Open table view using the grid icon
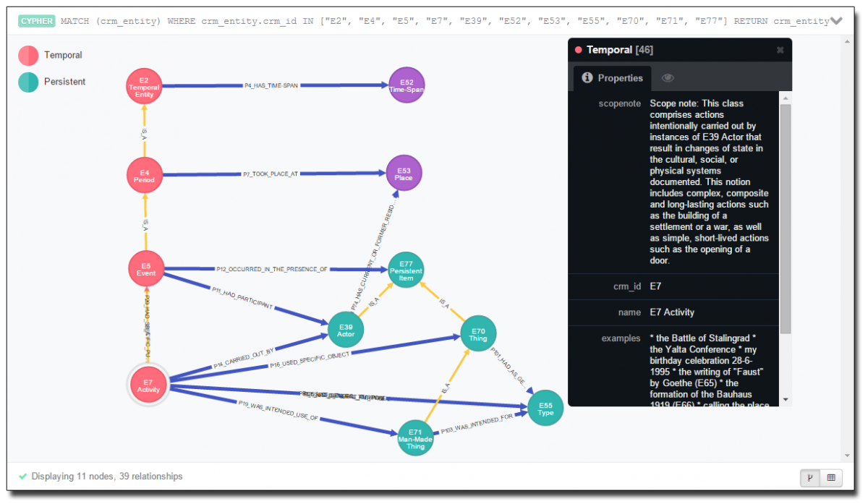The height and width of the screenshot is (504, 868). 830,478
